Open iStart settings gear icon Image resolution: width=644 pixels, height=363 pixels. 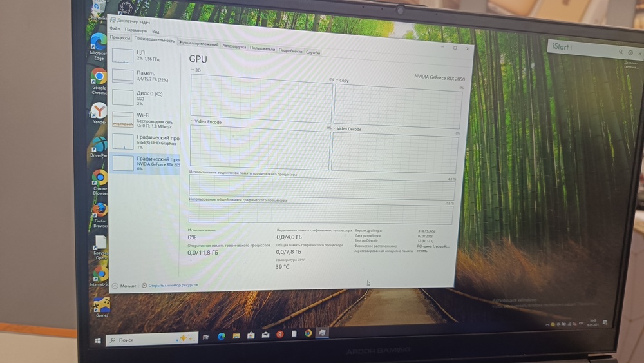point(630,53)
